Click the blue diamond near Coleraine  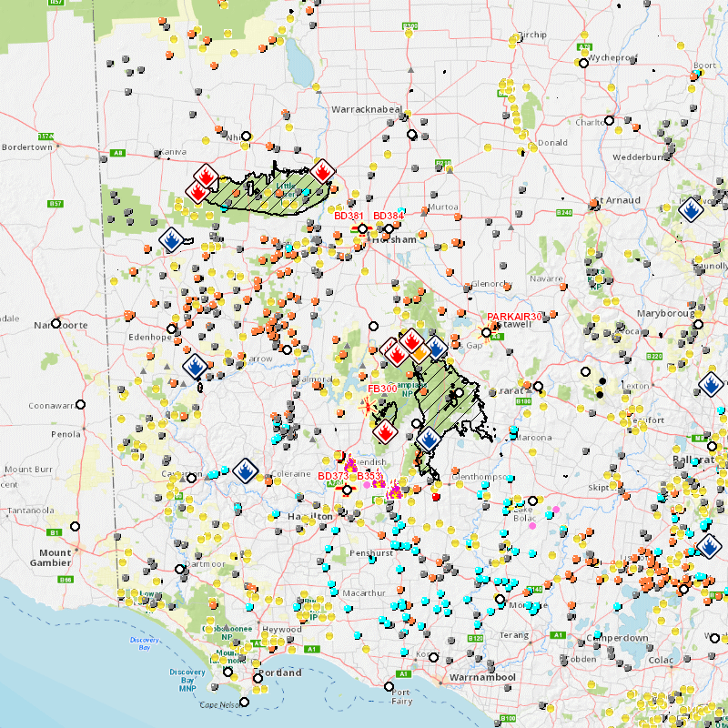click(245, 470)
